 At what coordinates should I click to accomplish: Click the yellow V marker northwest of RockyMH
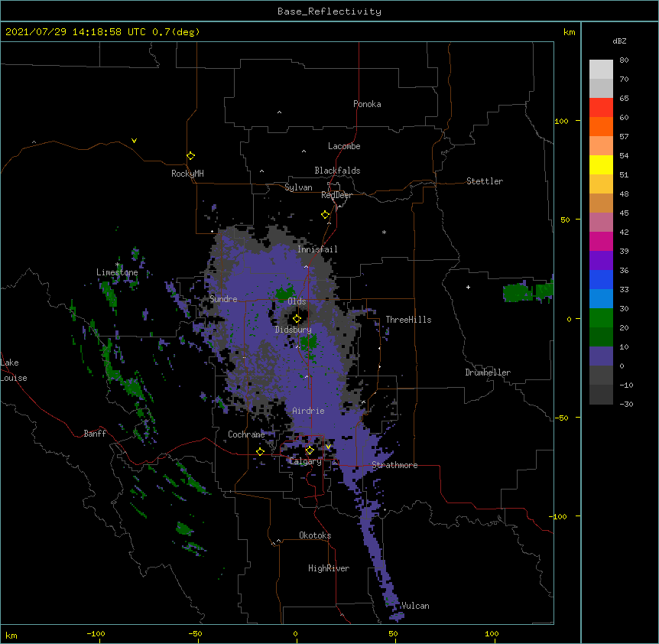click(134, 141)
